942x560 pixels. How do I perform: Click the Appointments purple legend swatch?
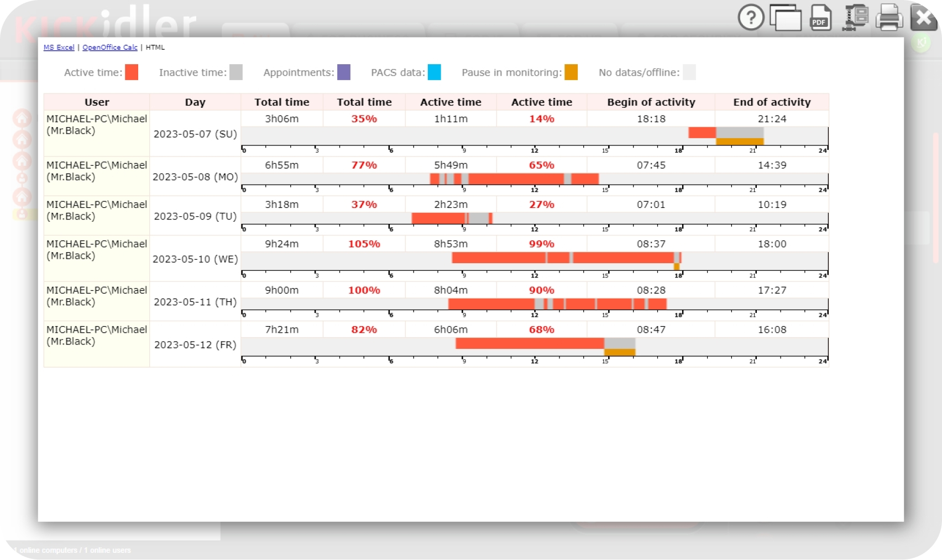(344, 72)
